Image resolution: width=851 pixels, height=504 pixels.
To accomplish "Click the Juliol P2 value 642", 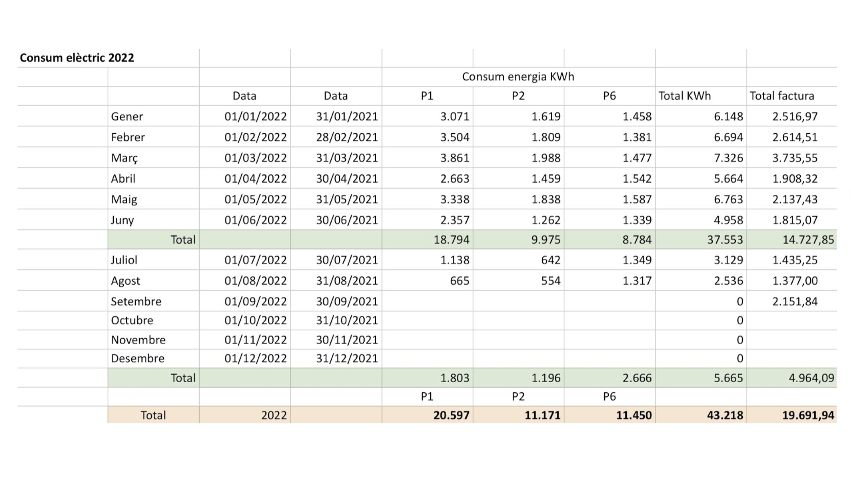I will coord(550,260).
